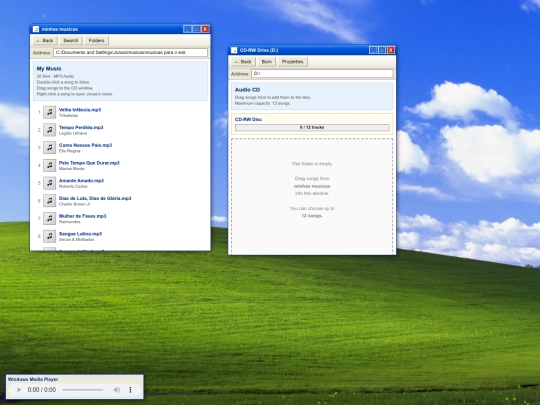The width and height of the screenshot is (540, 405).
Task: Open the CD-RW Drive Properties
Action: tap(292, 62)
